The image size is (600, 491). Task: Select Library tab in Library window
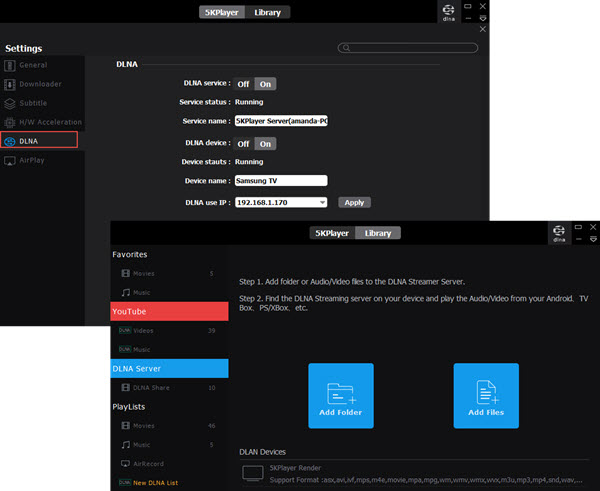point(378,233)
